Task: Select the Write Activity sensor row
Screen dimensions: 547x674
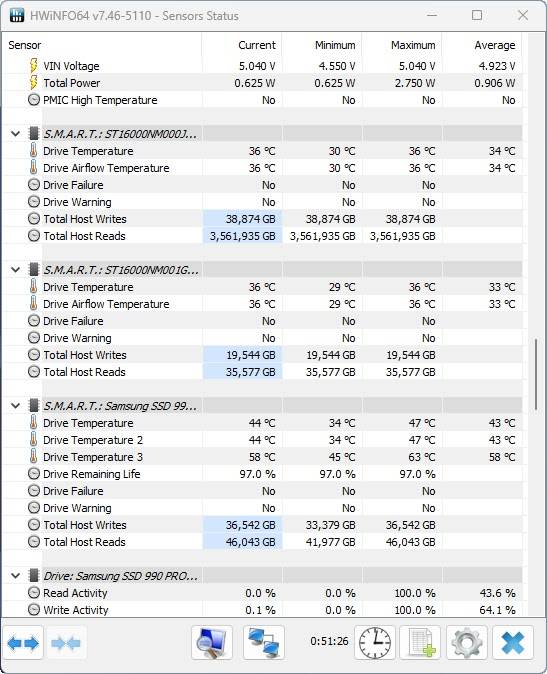Action: [x=264, y=610]
